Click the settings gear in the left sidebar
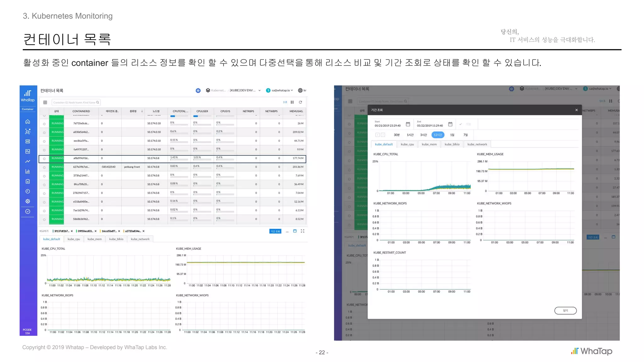Screen dimensions: 644x362 (28, 201)
